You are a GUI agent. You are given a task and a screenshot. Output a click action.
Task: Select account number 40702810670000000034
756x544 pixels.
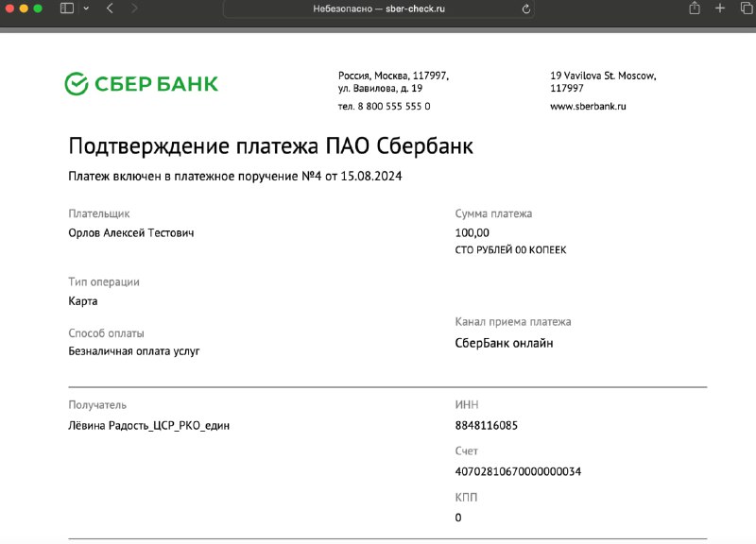pos(518,471)
